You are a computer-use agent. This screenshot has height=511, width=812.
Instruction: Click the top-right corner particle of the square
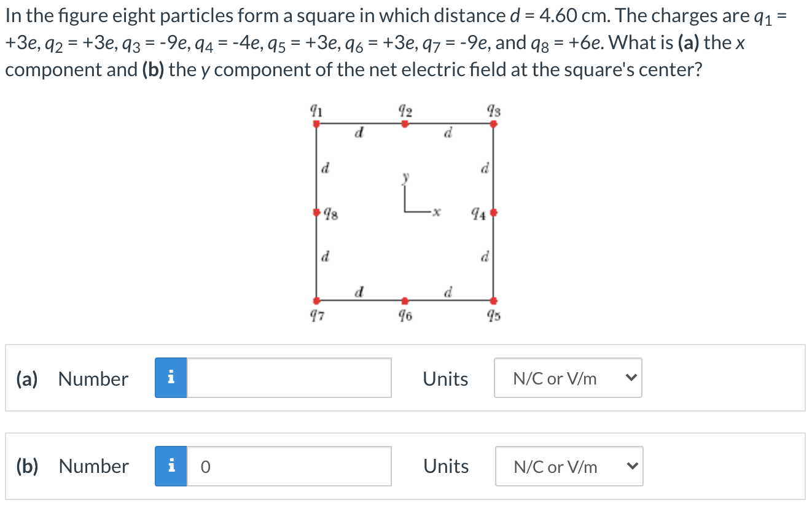tap(493, 124)
